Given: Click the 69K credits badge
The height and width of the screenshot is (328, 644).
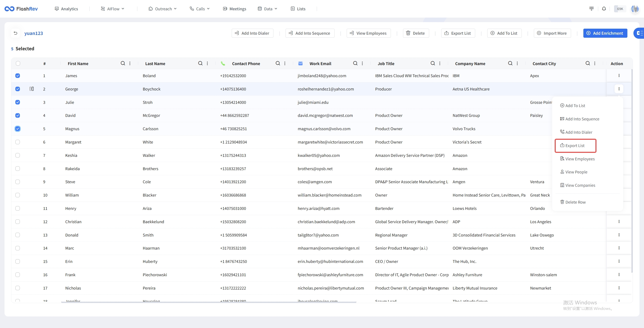Looking at the screenshot, I should [x=620, y=9].
